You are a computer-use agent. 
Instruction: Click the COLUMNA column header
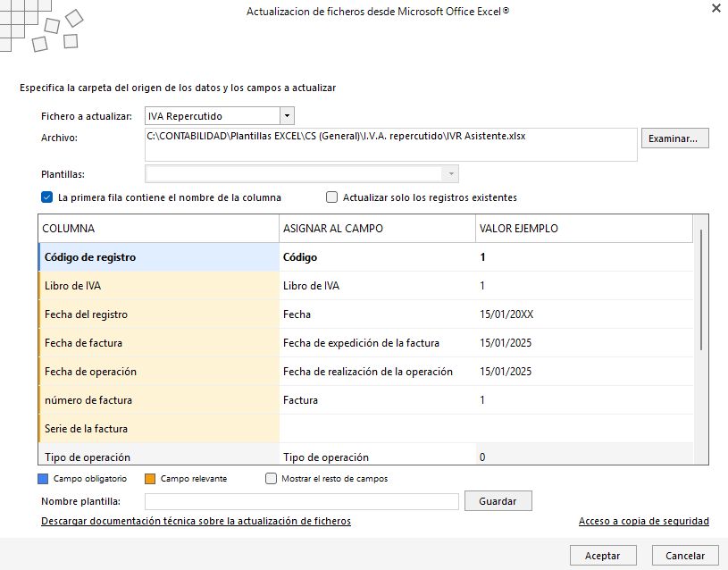click(159, 229)
